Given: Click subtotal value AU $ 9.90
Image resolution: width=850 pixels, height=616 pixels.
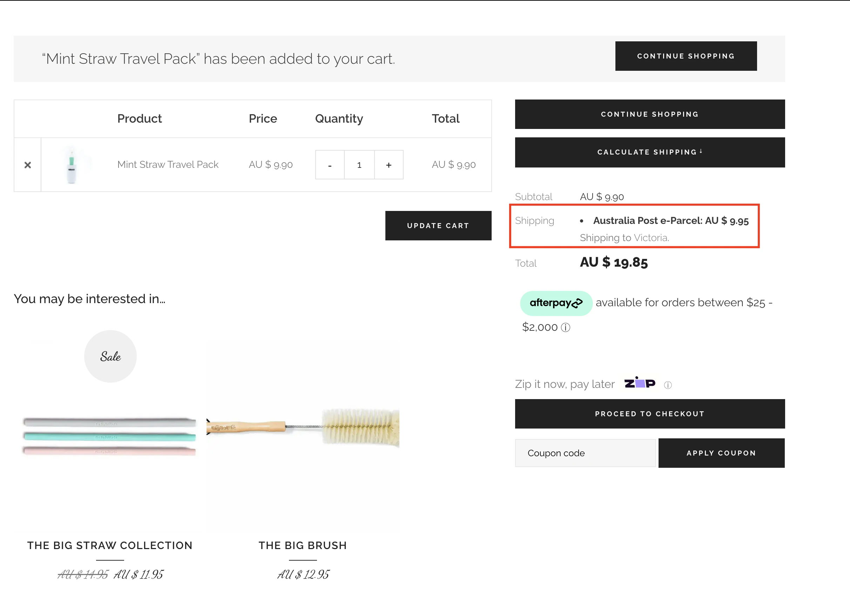Looking at the screenshot, I should tap(601, 197).
